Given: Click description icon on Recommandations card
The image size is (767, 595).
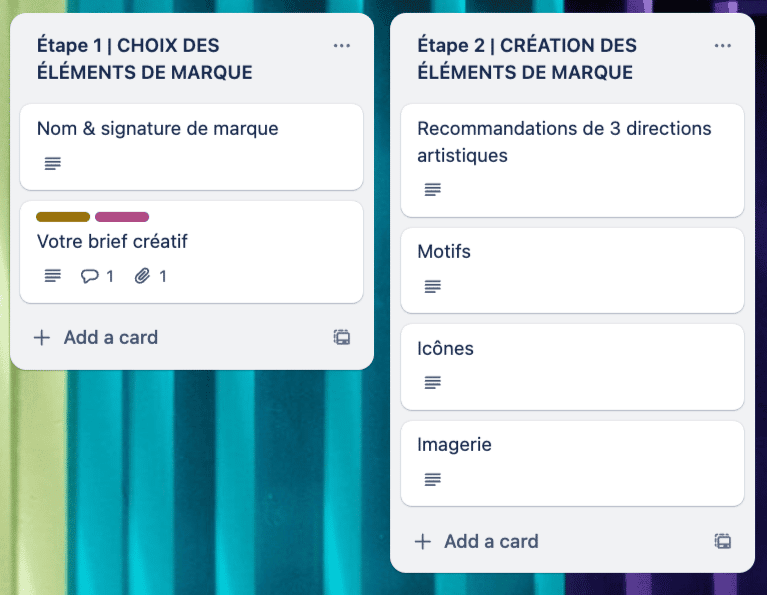Looking at the screenshot, I should click(x=433, y=189).
